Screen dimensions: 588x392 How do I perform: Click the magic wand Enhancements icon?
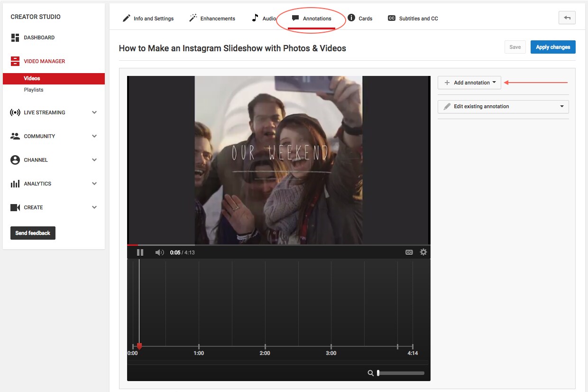pos(193,18)
